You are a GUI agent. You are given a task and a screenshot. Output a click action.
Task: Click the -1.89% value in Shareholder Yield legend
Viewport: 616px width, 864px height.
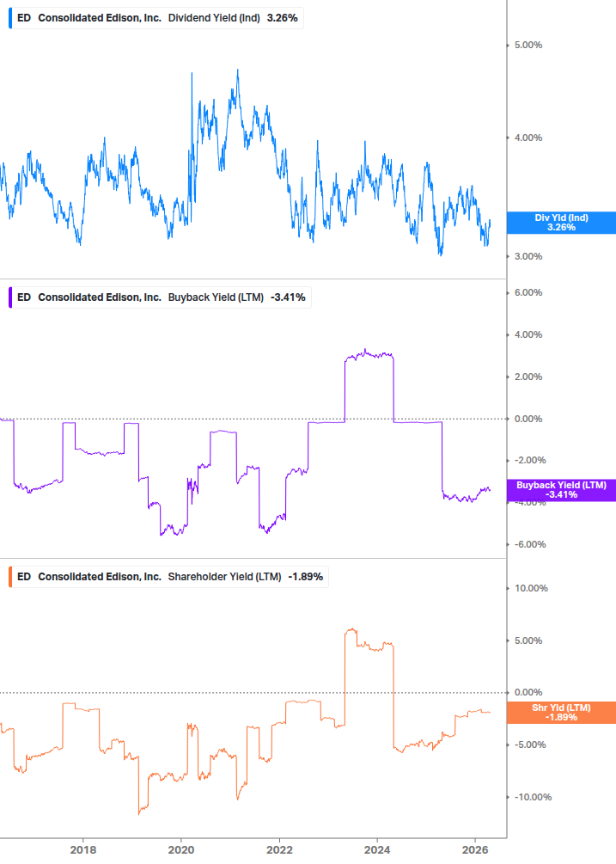point(306,577)
